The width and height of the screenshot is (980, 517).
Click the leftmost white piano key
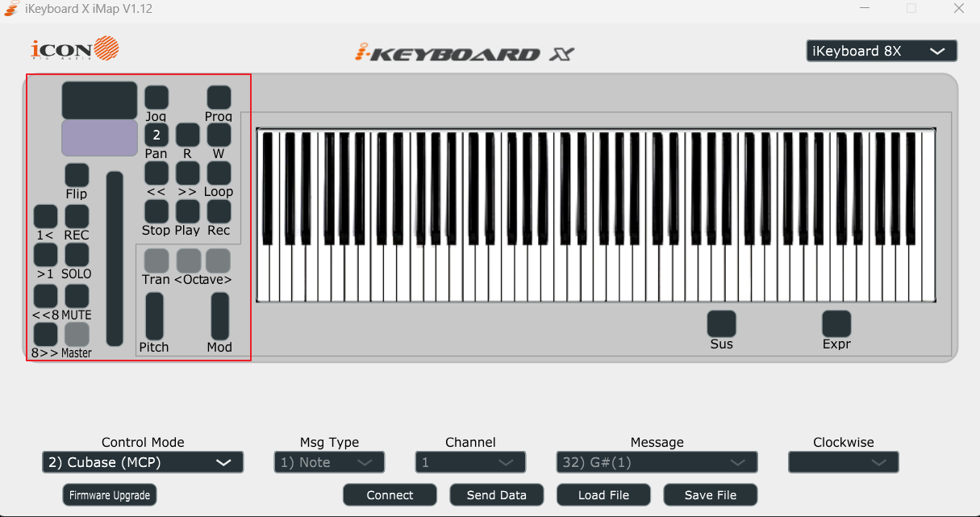coord(263,274)
